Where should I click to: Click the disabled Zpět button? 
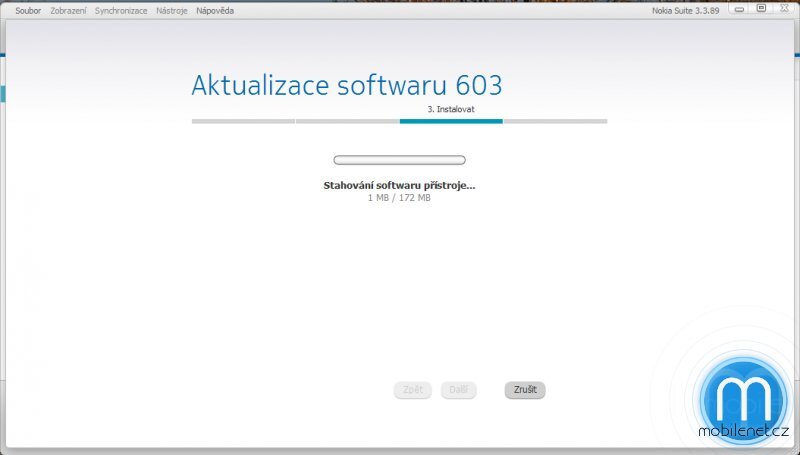(x=413, y=390)
